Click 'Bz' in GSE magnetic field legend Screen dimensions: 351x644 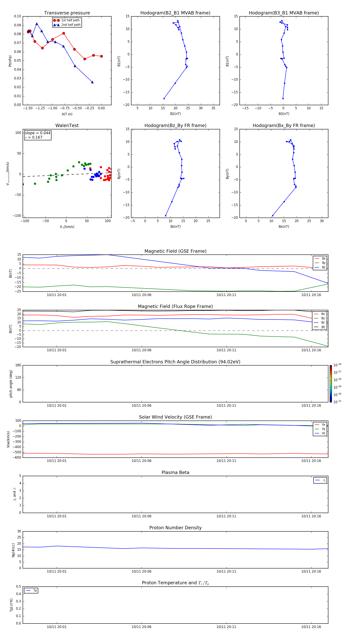point(324,267)
